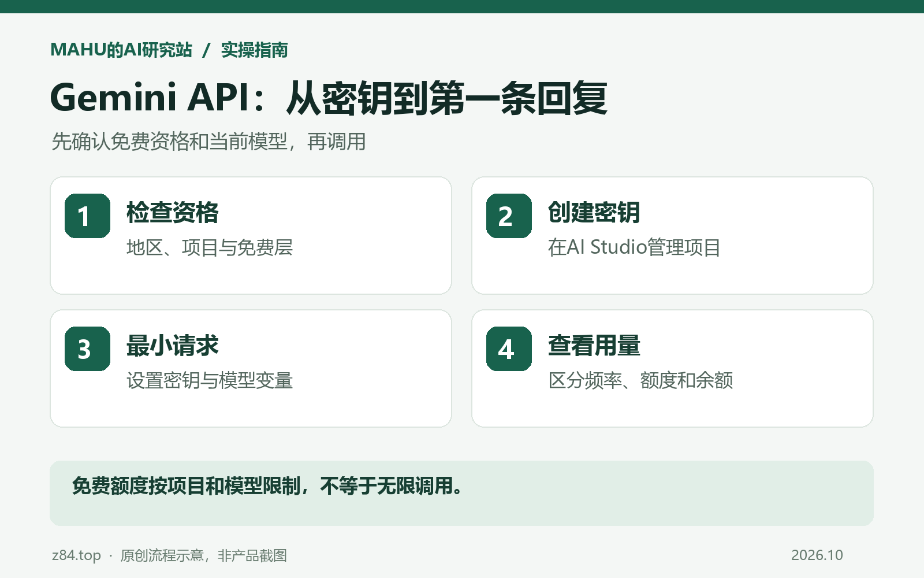
Task: Click the 2026.10 date in the footer
Action: pos(817,555)
